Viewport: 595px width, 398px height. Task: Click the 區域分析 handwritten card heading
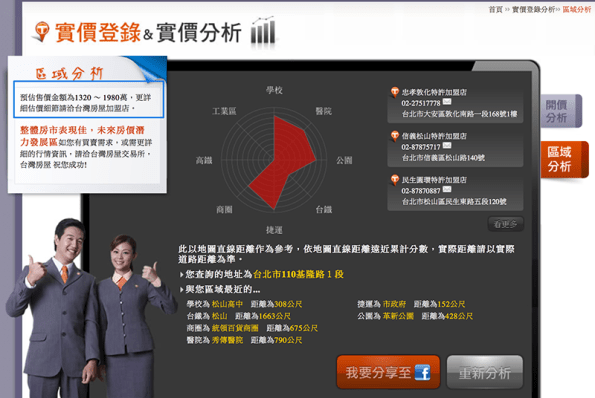[69, 73]
